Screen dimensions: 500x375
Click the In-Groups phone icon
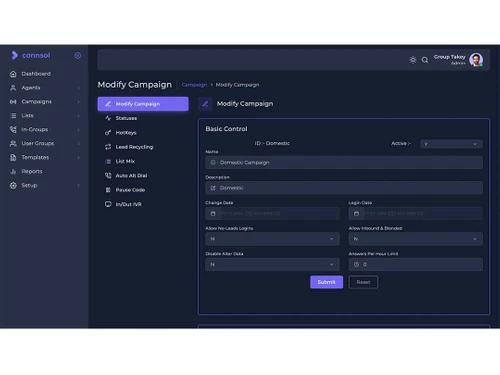pyautogui.click(x=13, y=130)
